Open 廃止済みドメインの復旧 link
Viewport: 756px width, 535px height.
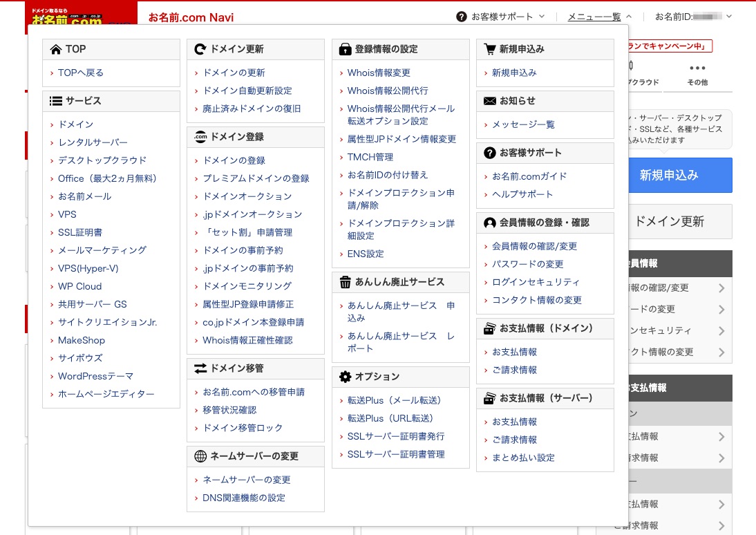pos(252,109)
